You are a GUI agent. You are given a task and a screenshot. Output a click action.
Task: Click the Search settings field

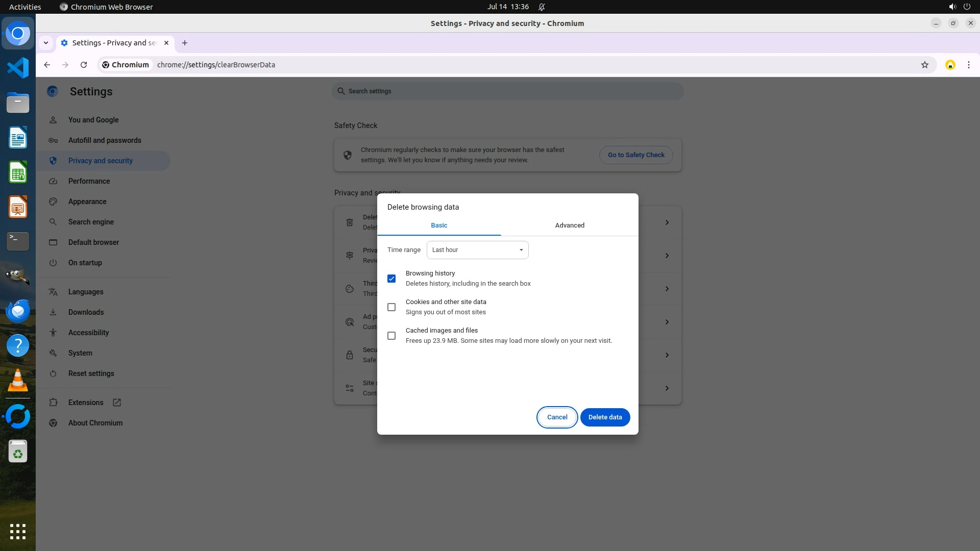coord(508,91)
